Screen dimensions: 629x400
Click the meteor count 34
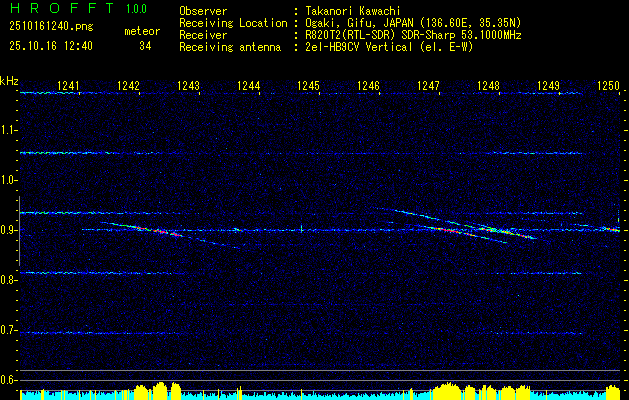pos(145,46)
